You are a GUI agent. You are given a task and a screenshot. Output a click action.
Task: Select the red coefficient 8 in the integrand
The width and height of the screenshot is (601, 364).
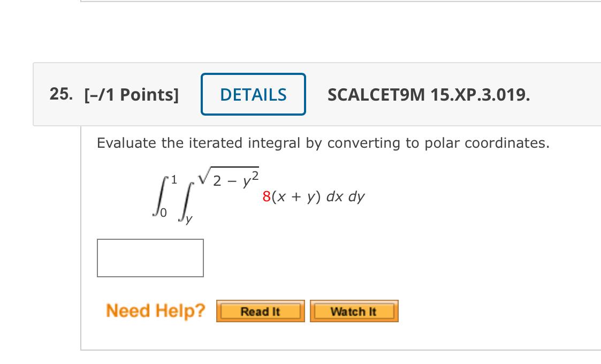click(267, 197)
